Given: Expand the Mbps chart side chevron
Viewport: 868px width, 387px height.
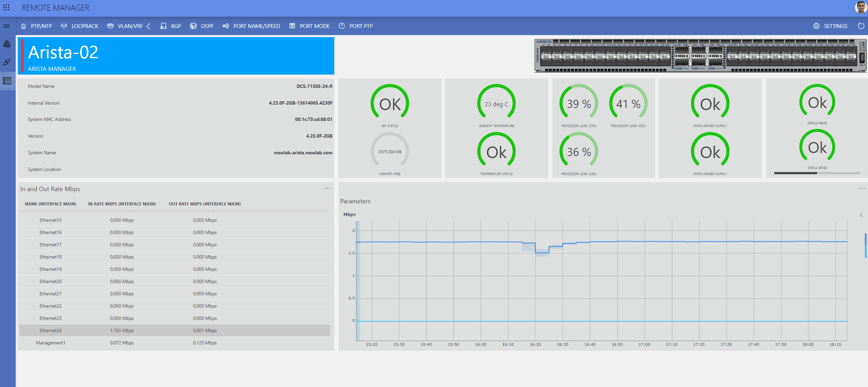Looking at the screenshot, I should pyautogui.click(x=862, y=215).
